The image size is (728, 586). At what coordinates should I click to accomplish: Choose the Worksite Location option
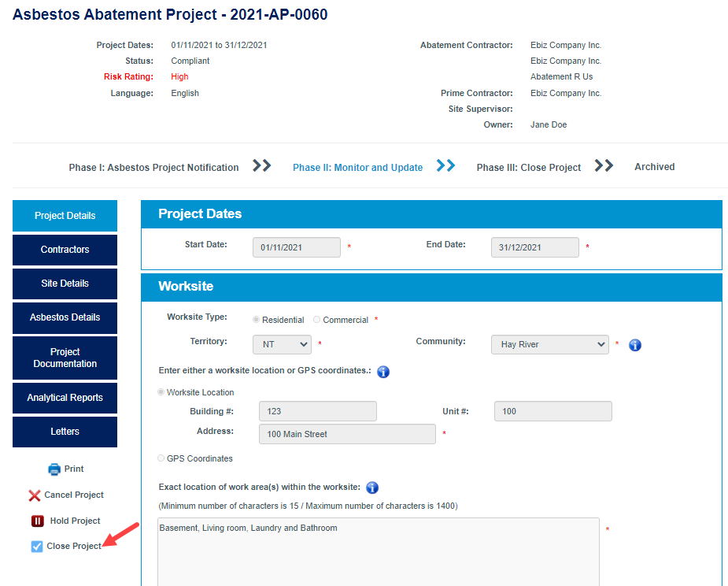click(x=161, y=391)
